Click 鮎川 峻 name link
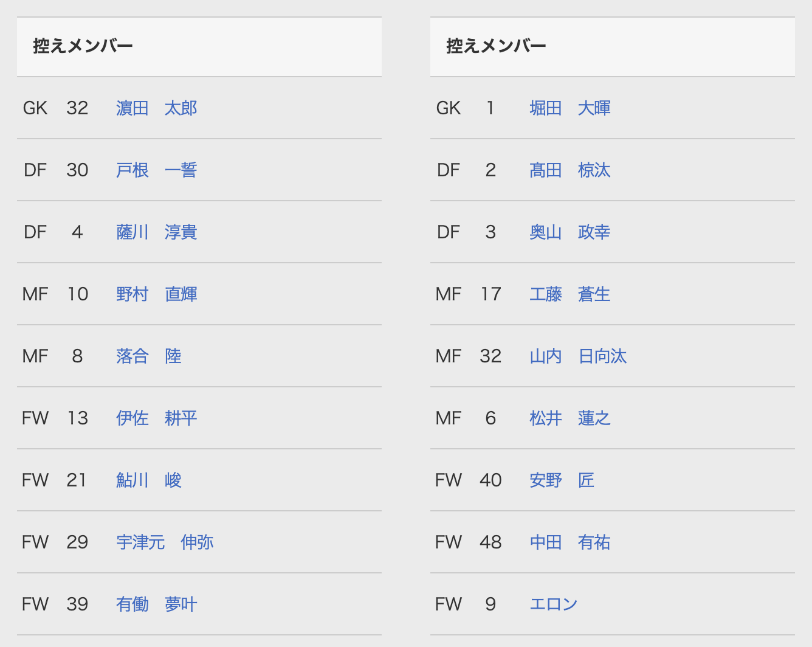Screen dimensions: 812x647 point(149,480)
